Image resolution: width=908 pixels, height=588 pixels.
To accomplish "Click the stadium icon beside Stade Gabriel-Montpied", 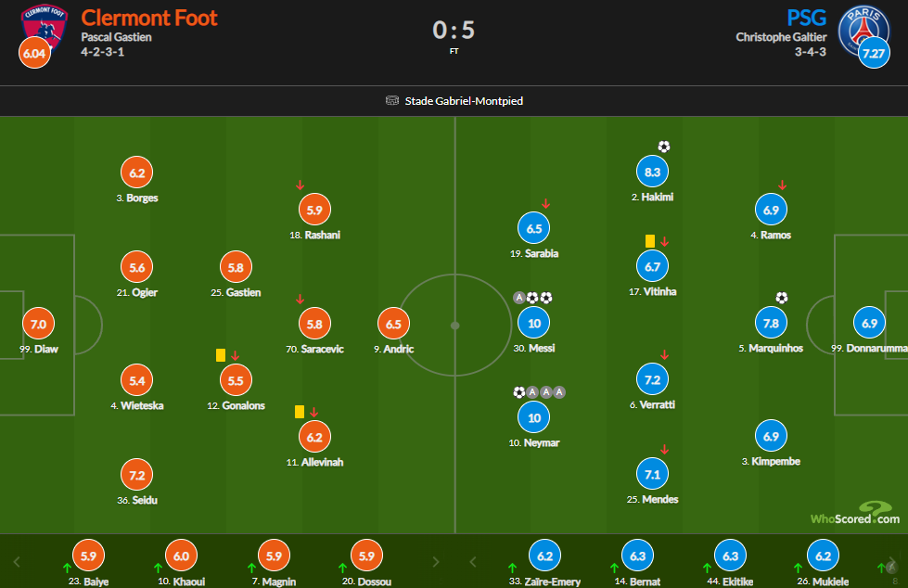I will coord(392,101).
